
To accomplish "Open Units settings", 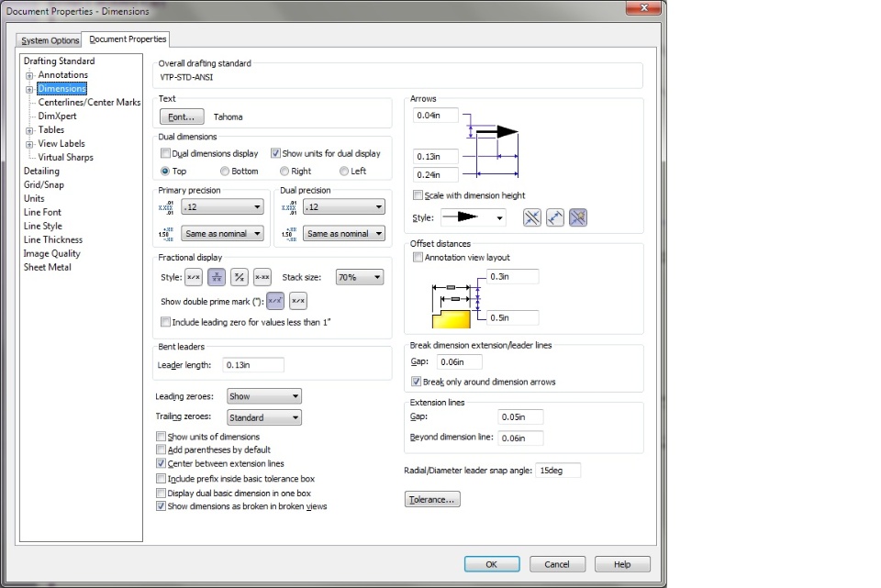I will click(x=34, y=198).
